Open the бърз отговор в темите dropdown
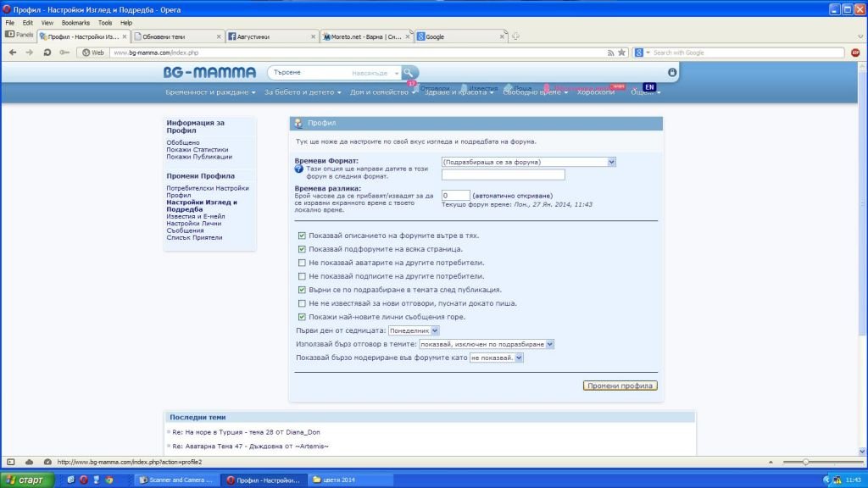 point(487,344)
